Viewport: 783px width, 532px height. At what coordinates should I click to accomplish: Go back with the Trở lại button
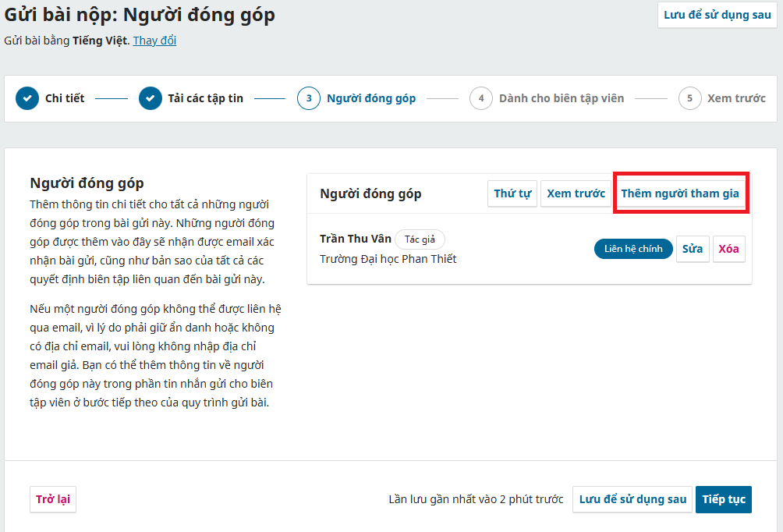pos(53,499)
